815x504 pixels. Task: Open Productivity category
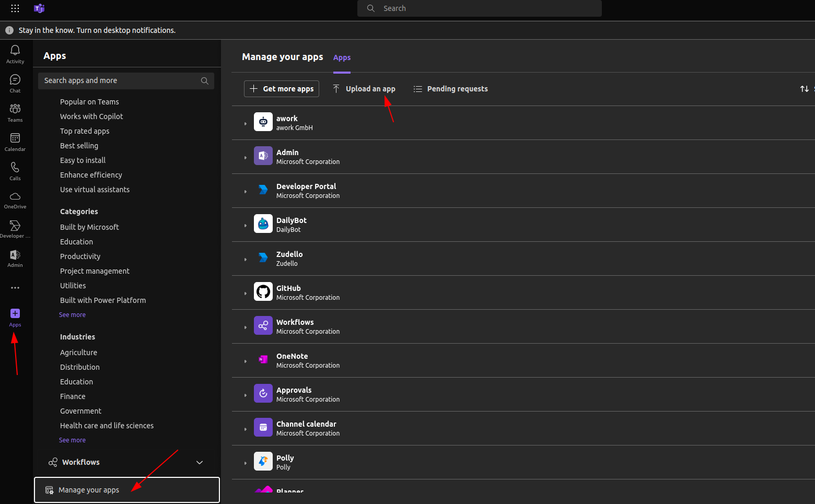[x=80, y=256]
